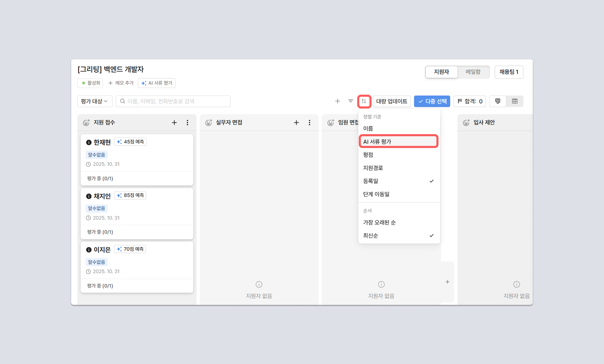Click info icon on 한재현 card

click(x=89, y=142)
